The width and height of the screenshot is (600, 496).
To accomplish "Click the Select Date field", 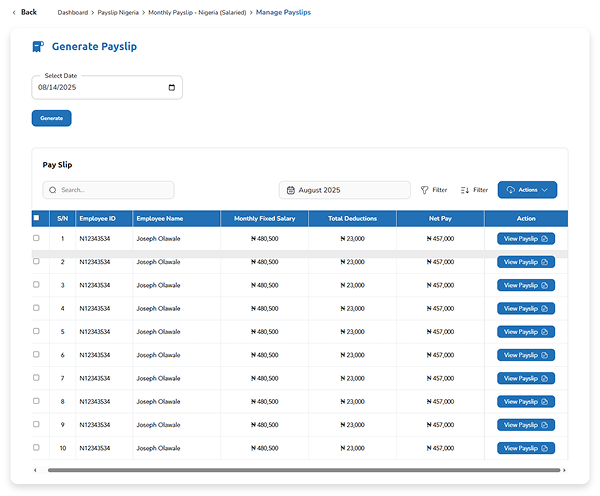I will coord(107,87).
